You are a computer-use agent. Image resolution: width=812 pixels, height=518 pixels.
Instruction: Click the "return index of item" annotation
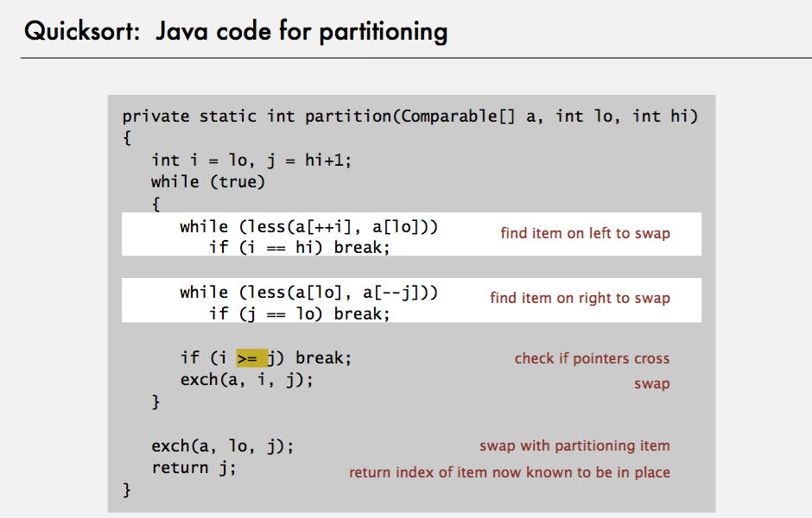[x=510, y=472]
